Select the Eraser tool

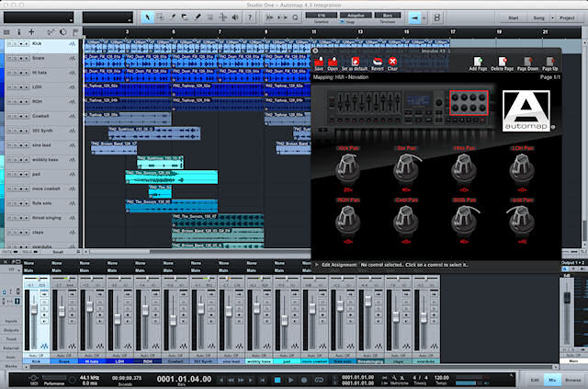click(186, 17)
